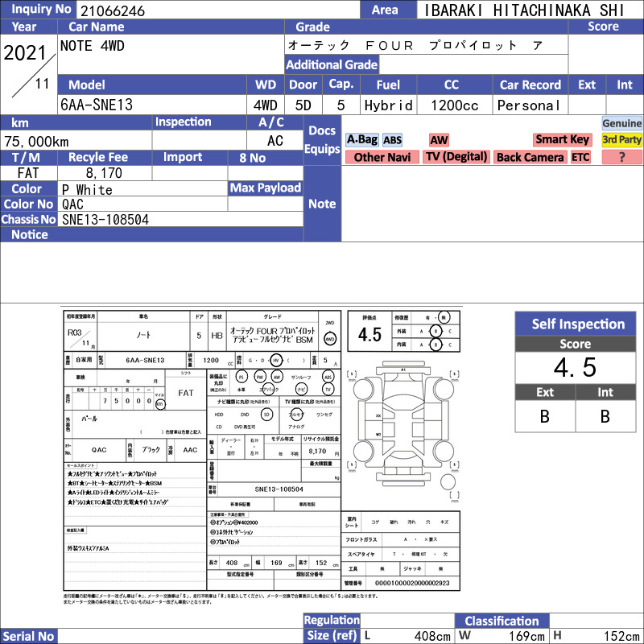Click the TV (Degital) equipment badge
The height and width of the screenshot is (644, 644).
[x=456, y=157]
